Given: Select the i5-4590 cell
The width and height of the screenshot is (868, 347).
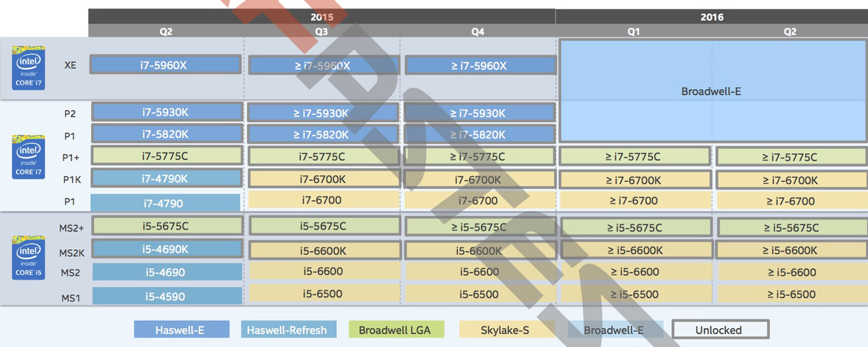Looking at the screenshot, I should tap(167, 296).
